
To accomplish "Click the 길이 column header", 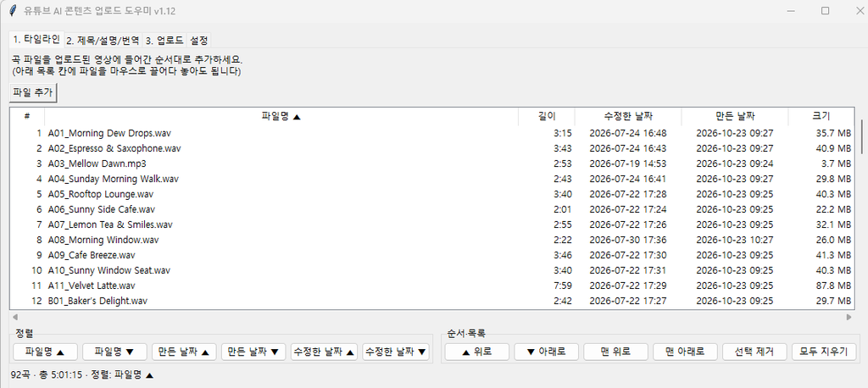I will pyautogui.click(x=547, y=116).
